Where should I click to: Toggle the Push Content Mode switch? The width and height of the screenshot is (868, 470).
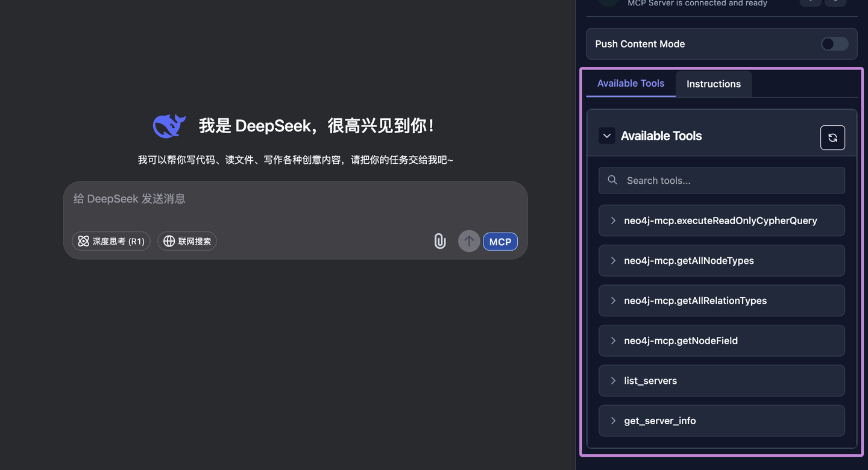coord(835,44)
